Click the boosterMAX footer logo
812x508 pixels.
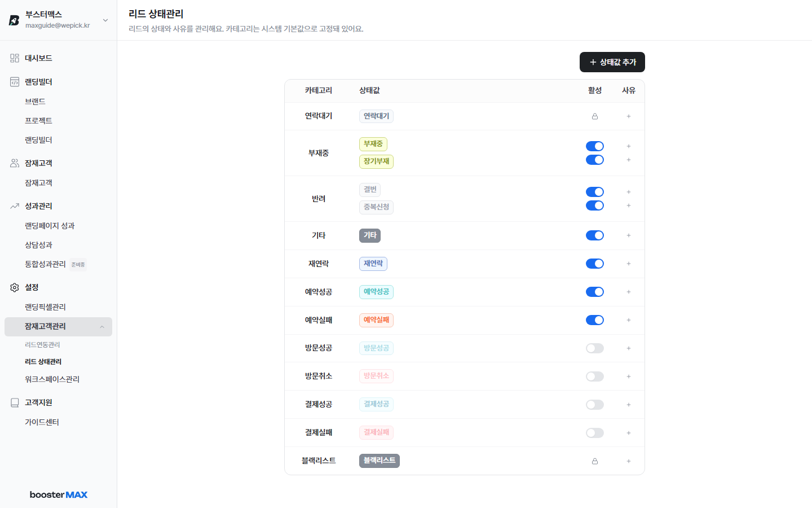59,494
